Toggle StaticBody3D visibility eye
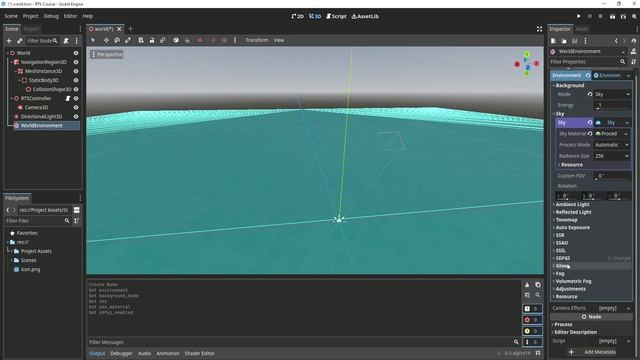This screenshot has height=360, width=640. (x=76, y=80)
